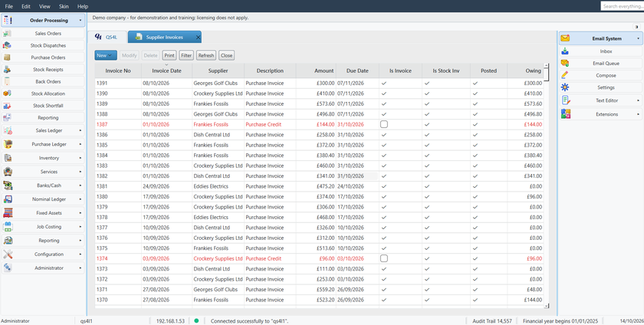Expand the Banks/Cash submenu

click(x=80, y=185)
